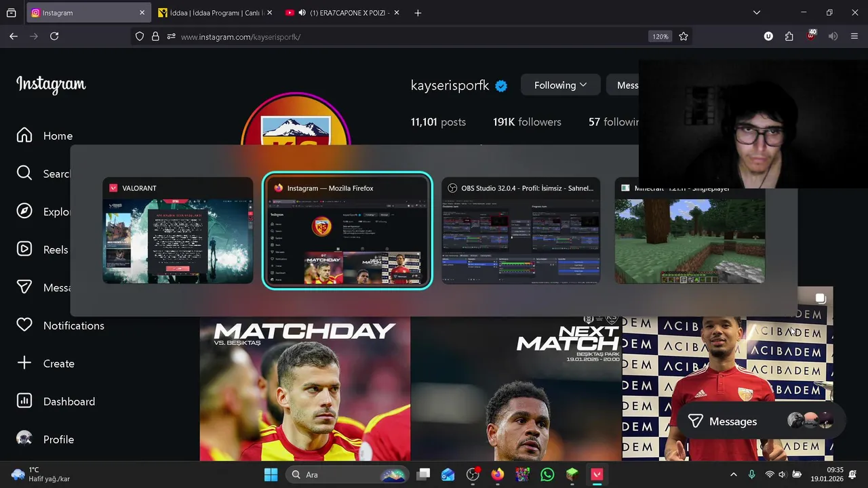Open the floating Messages popup button
Viewport: 868px width, 488px height.
tap(761, 421)
